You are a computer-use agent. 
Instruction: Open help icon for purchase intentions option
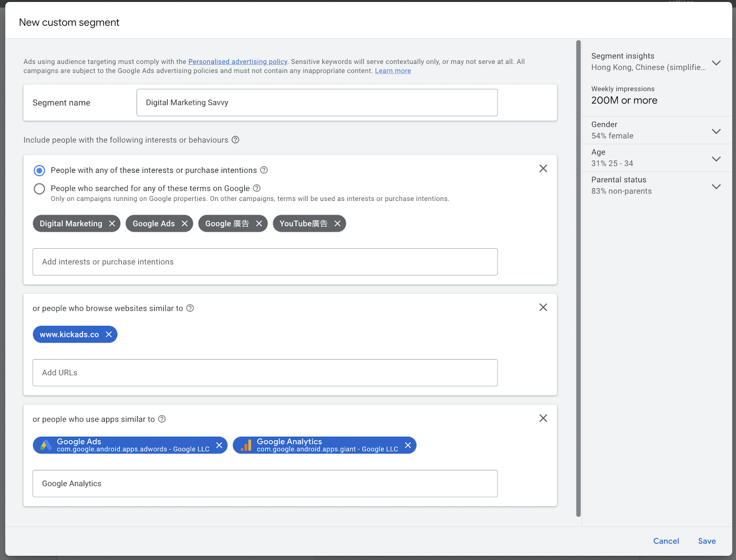pos(264,170)
